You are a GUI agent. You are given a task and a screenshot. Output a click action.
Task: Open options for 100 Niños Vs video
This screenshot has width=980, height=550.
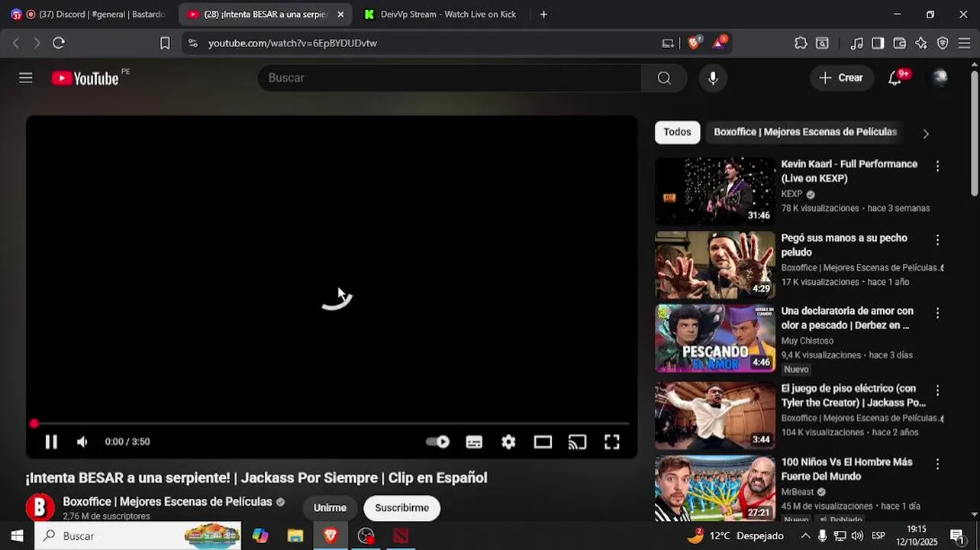pyautogui.click(x=937, y=464)
